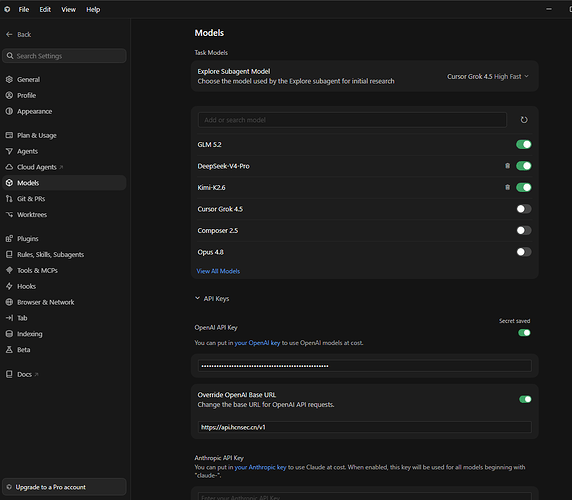Click the 'Anthropic API Key' label
Screen dimensions: 572x500
(219, 458)
